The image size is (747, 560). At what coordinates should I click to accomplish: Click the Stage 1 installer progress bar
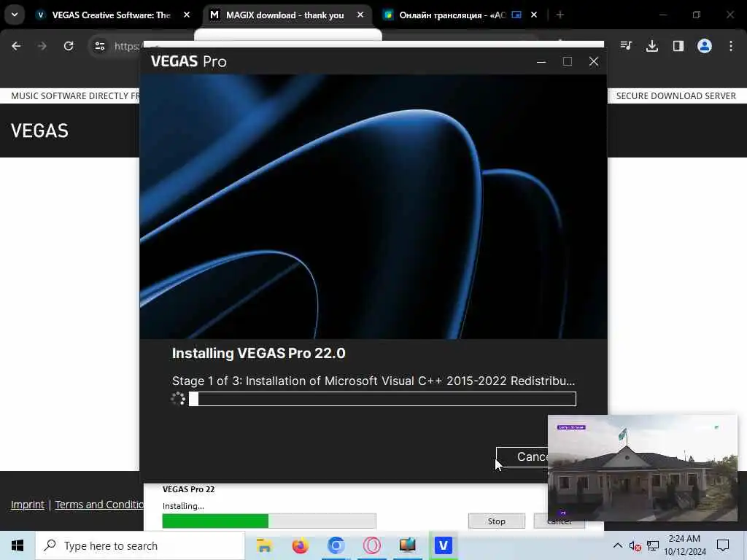click(x=382, y=399)
